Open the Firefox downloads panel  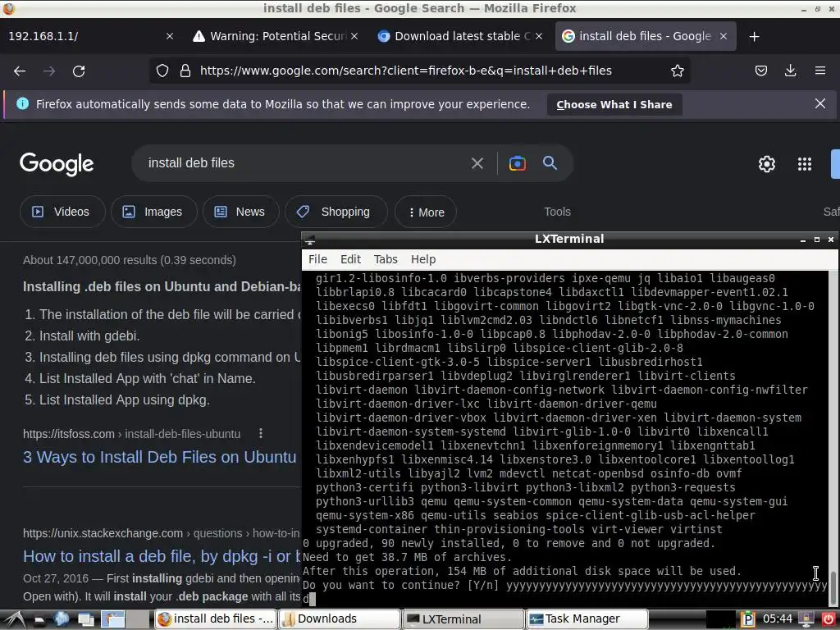point(790,71)
